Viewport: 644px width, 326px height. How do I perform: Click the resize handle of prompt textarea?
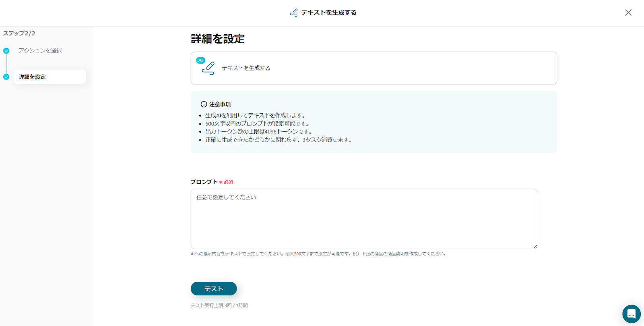pyautogui.click(x=535, y=246)
